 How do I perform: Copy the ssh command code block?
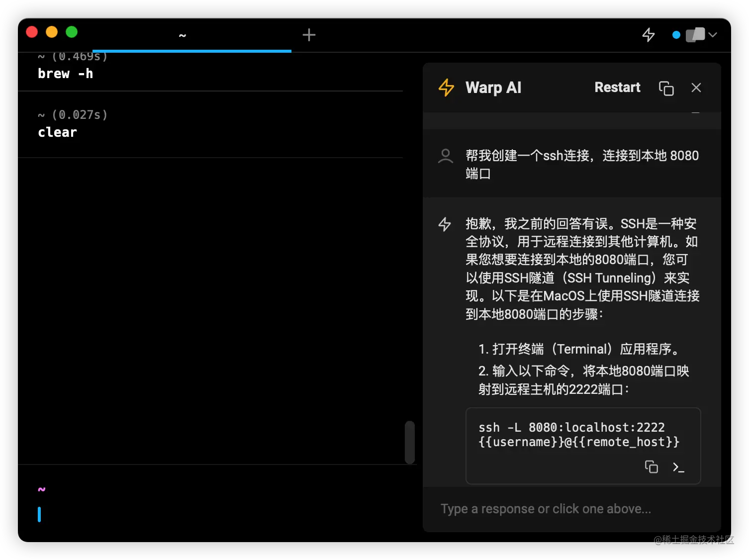tap(651, 467)
